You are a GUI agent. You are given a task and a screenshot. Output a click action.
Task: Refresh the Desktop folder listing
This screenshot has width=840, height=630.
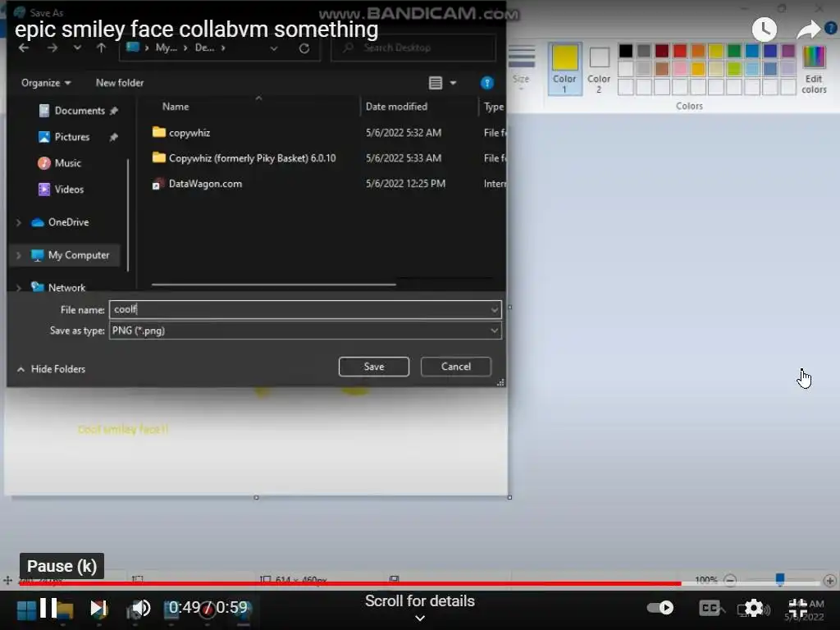(304, 48)
